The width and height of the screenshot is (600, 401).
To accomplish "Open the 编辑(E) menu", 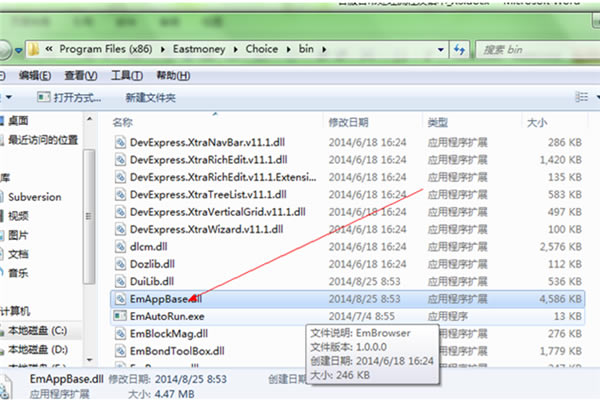I will pyautogui.click(x=35, y=76).
